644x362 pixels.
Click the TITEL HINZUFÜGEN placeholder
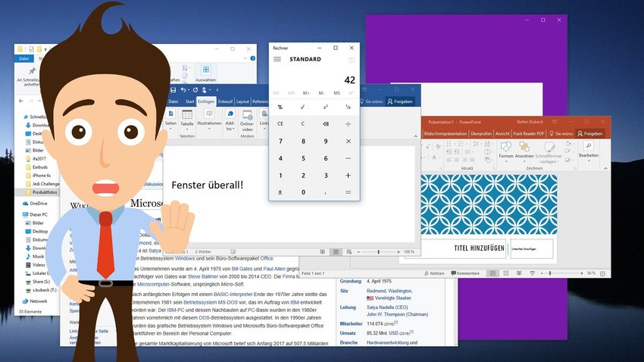pos(479,248)
